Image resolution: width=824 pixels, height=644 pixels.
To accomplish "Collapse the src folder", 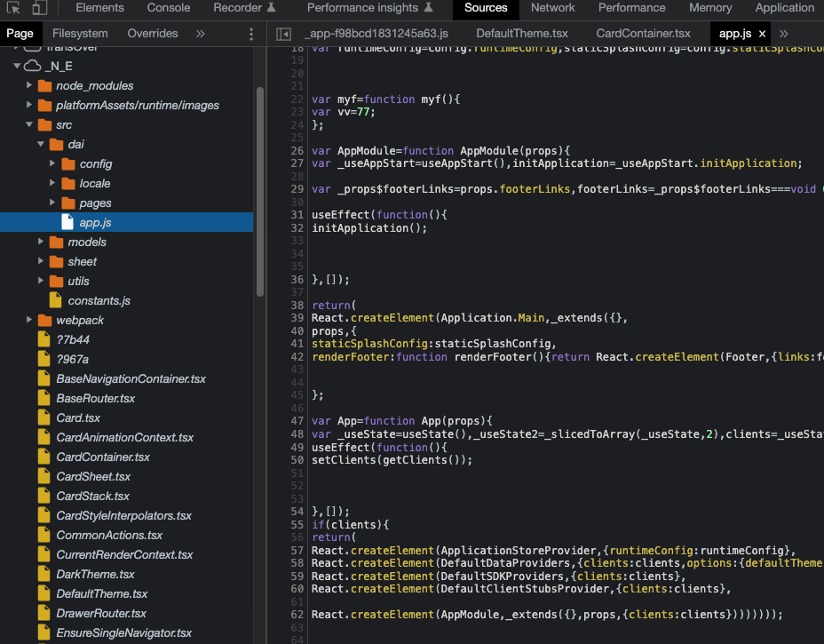I will click(29, 124).
